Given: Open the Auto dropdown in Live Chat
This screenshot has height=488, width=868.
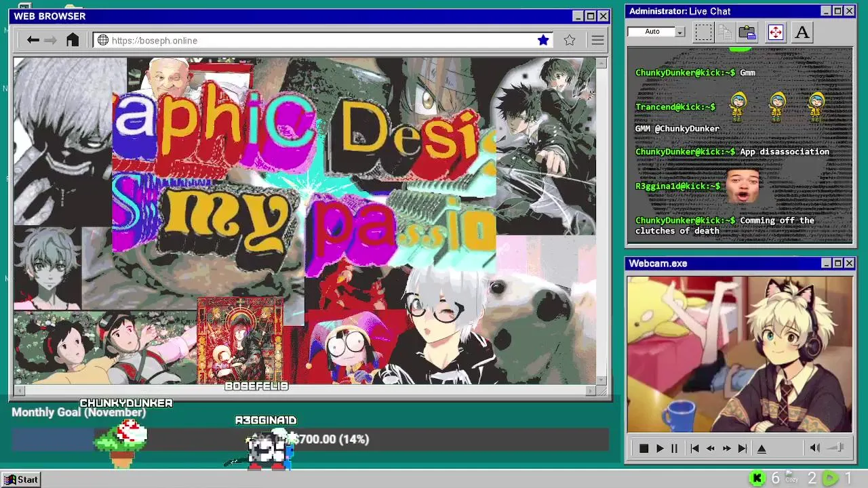Looking at the screenshot, I should point(680,32).
